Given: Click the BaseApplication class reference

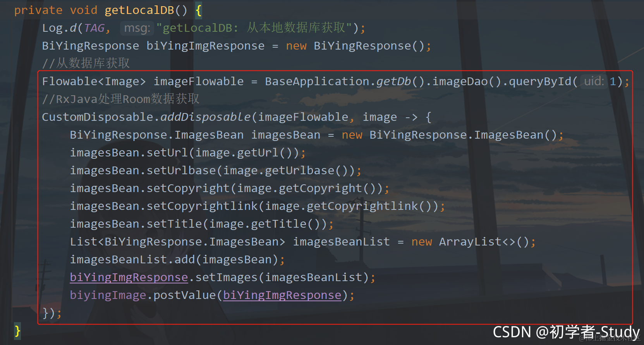Looking at the screenshot, I should pos(317,81).
